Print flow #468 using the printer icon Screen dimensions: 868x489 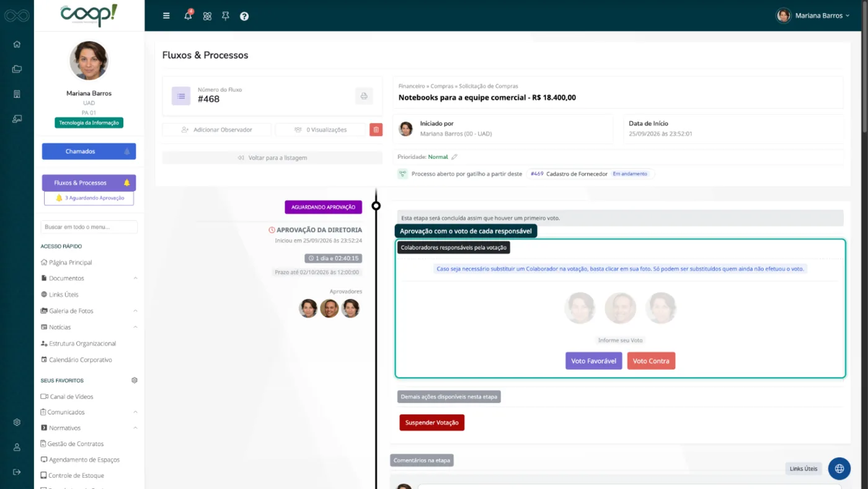[x=364, y=96]
